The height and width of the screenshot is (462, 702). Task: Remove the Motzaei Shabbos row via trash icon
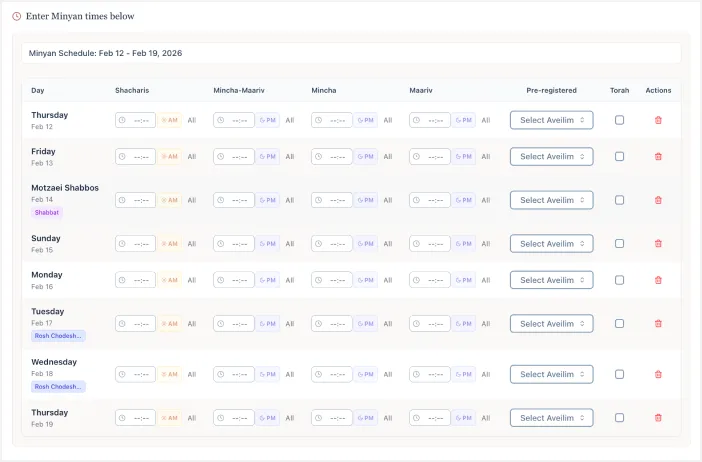pos(658,200)
